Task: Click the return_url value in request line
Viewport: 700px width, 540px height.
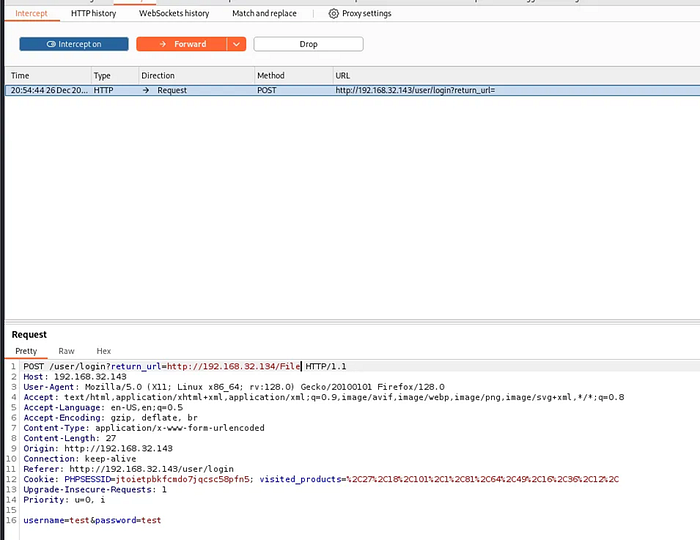Action: (234, 366)
